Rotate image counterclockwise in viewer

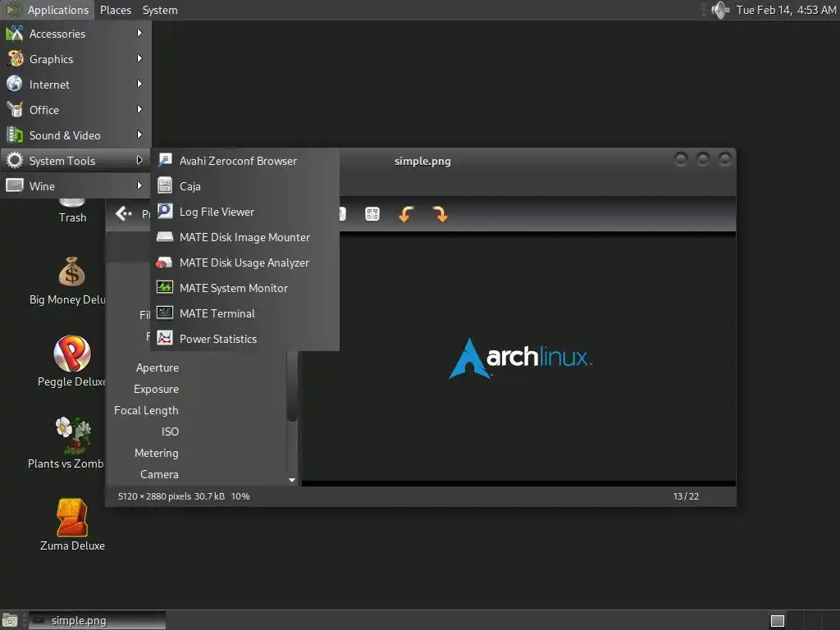(x=405, y=214)
